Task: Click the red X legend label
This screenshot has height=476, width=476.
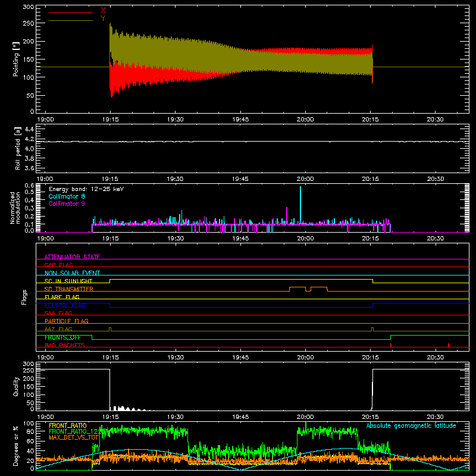Action: 103,11
